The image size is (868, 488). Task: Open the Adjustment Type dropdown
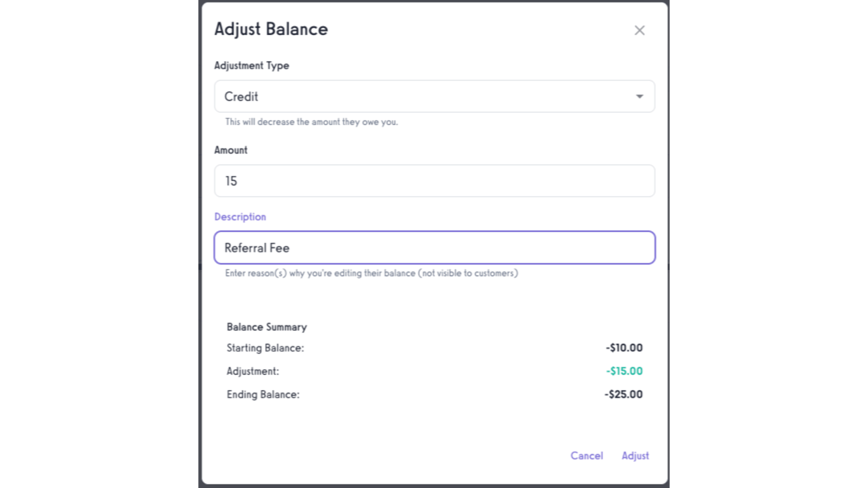[435, 97]
